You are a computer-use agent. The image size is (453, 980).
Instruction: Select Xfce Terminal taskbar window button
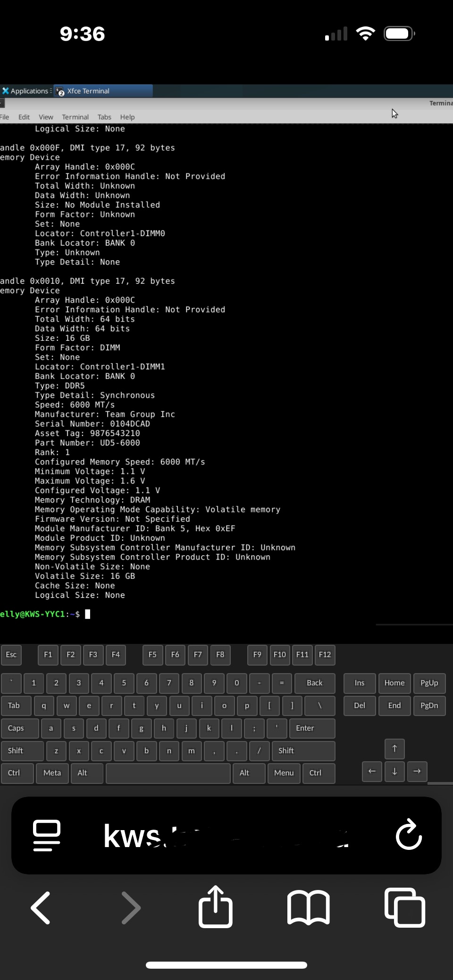103,91
